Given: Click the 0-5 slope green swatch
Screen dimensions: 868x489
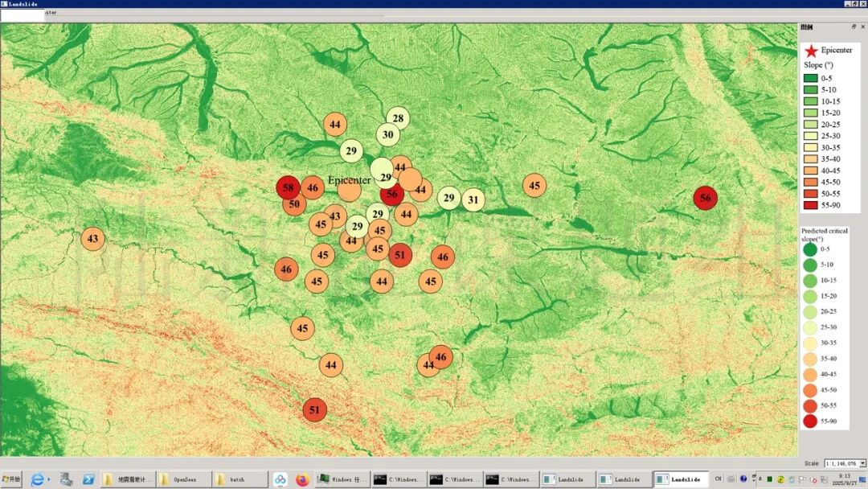Looking at the screenshot, I should [811, 78].
